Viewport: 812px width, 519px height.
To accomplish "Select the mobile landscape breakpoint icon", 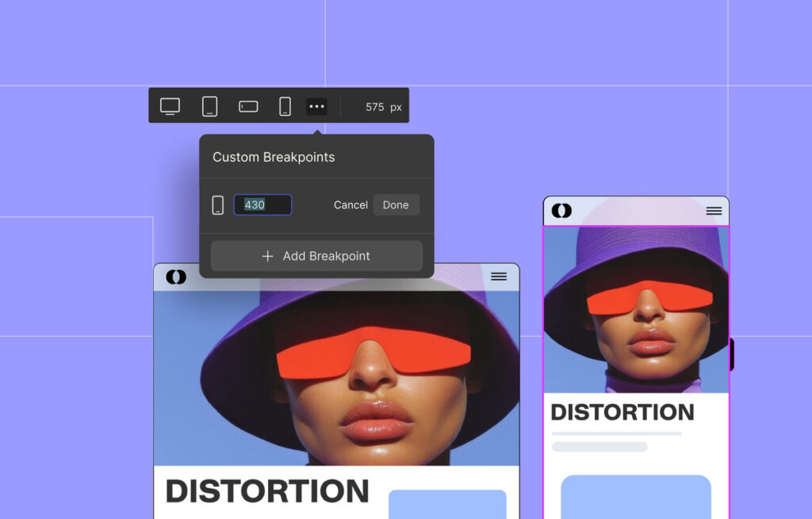I will (248, 106).
